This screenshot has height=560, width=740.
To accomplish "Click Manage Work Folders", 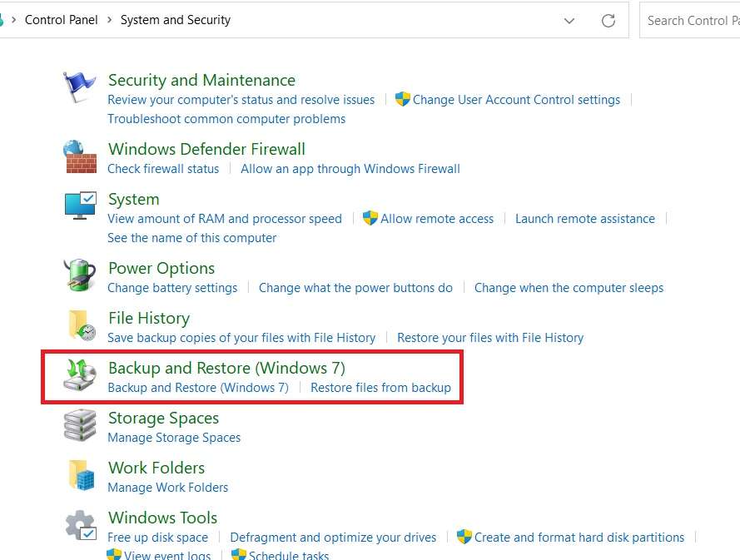I will click(x=168, y=488).
